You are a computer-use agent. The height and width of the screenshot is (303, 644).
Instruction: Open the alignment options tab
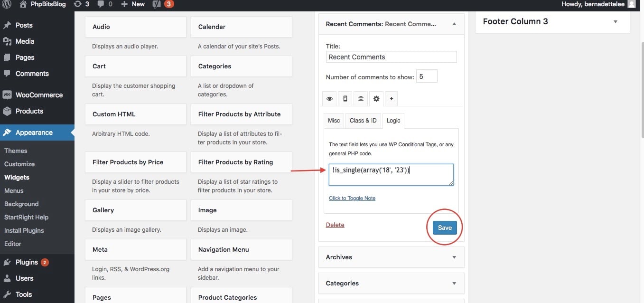(x=361, y=98)
